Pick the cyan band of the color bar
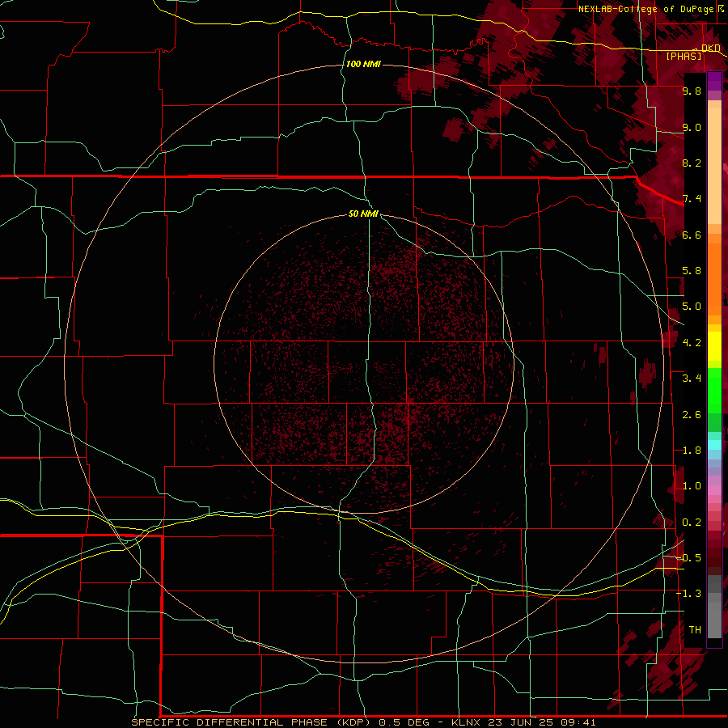 click(x=714, y=444)
